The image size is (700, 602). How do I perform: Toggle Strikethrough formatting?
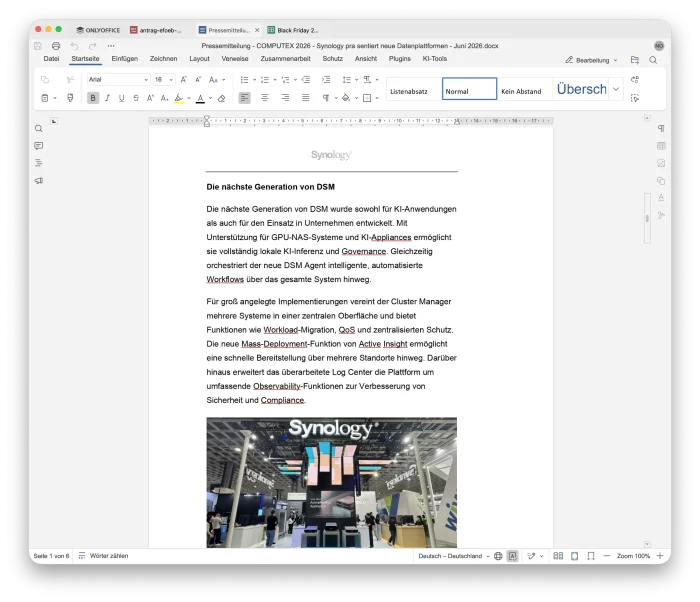pos(136,98)
